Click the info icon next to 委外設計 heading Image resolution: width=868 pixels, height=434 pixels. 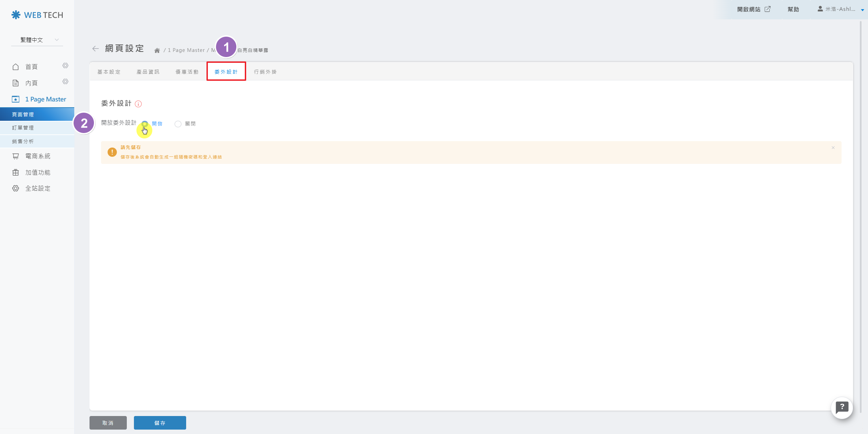point(138,104)
